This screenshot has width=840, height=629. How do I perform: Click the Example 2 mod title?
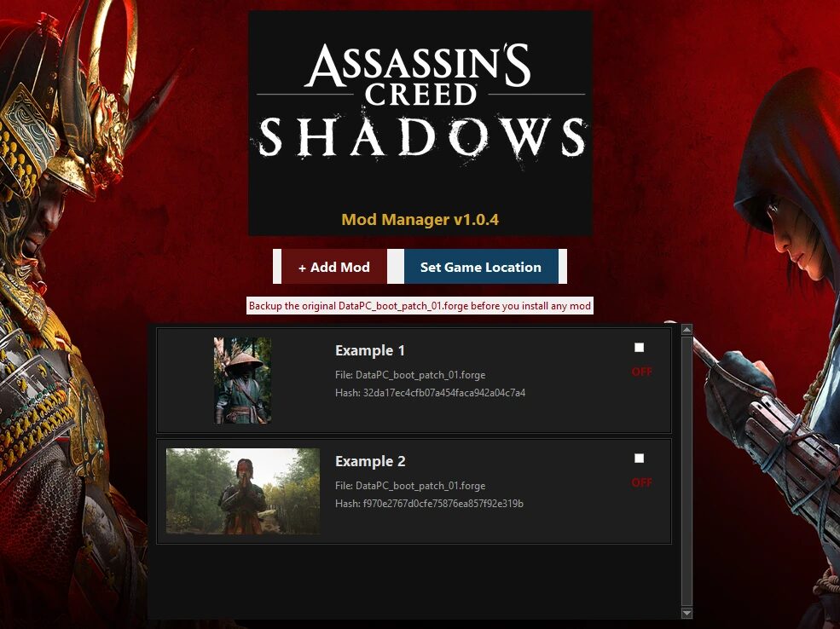coord(370,461)
